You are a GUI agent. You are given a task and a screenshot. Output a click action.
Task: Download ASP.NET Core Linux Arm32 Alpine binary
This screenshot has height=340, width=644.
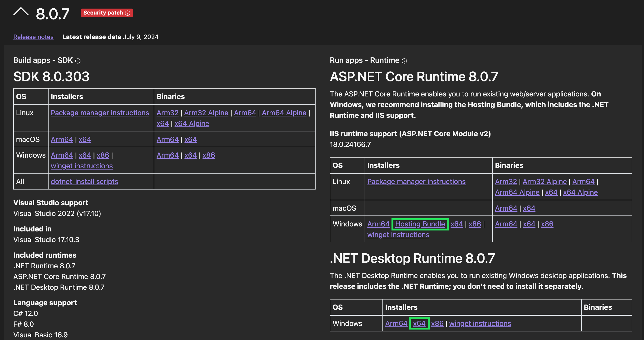pyautogui.click(x=545, y=182)
